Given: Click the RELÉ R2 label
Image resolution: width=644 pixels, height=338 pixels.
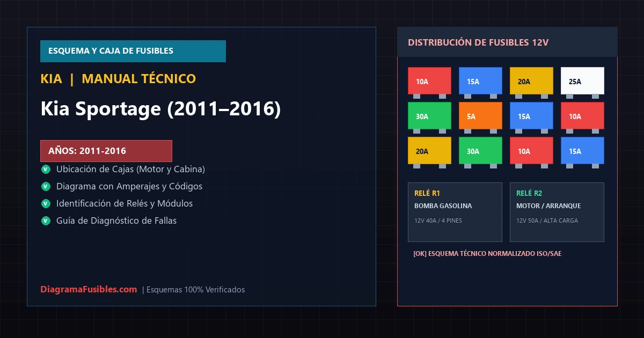Looking at the screenshot, I should pos(529,193).
